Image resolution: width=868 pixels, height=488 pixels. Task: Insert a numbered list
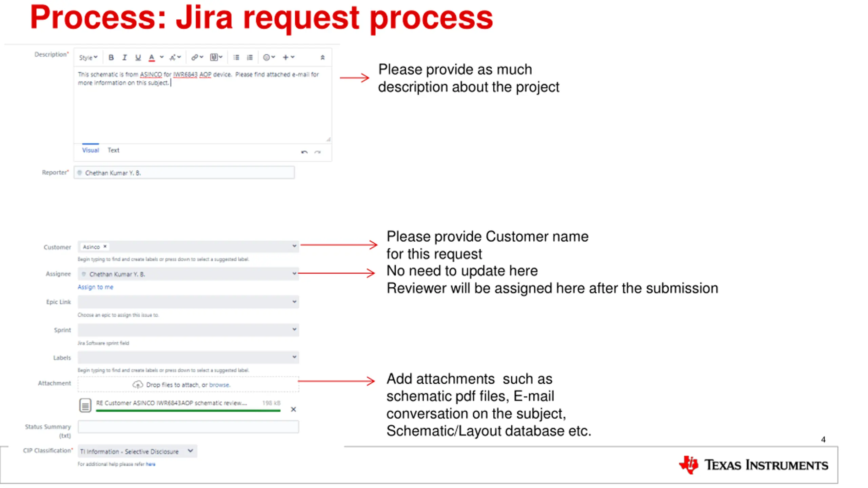(x=250, y=58)
